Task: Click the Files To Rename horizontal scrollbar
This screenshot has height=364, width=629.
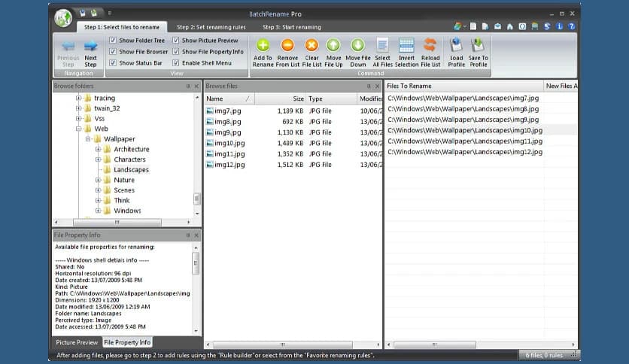Action: coord(434,344)
